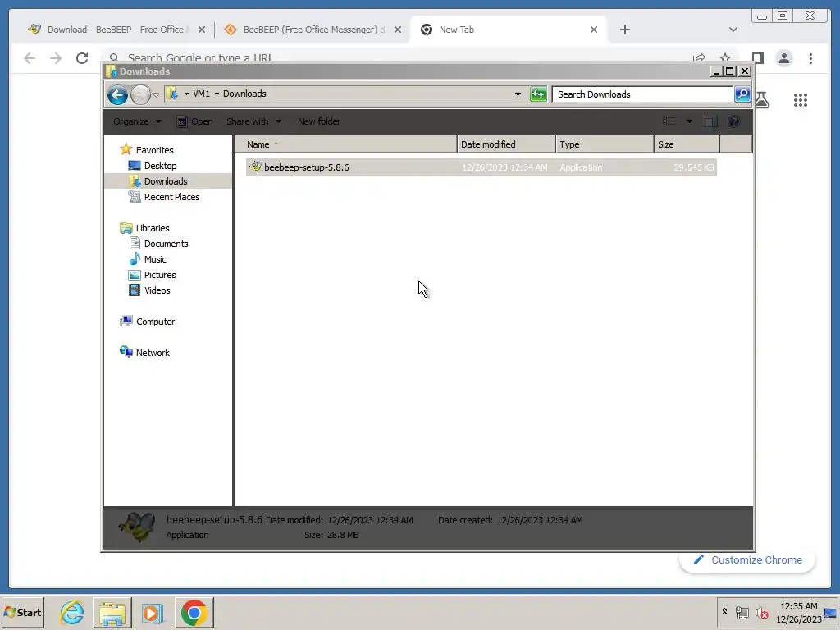
Task: Open a new Chrome tab with plus
Action: pyautogui.click(x=624, y=30)
